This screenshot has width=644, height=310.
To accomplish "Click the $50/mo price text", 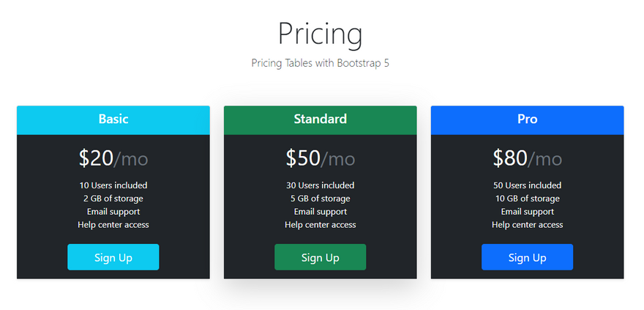I will tap(320, 158).
